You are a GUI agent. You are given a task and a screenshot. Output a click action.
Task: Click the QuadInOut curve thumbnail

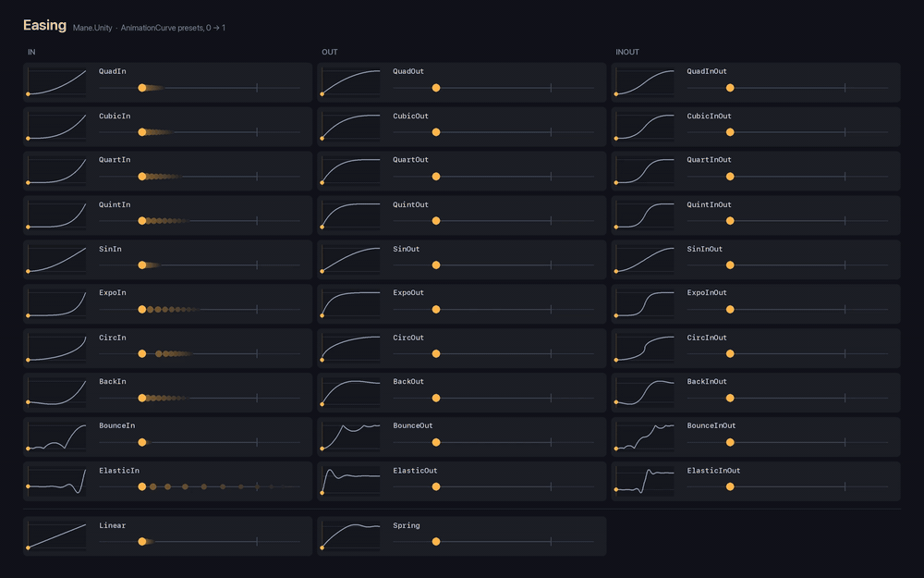coord(645,82)
